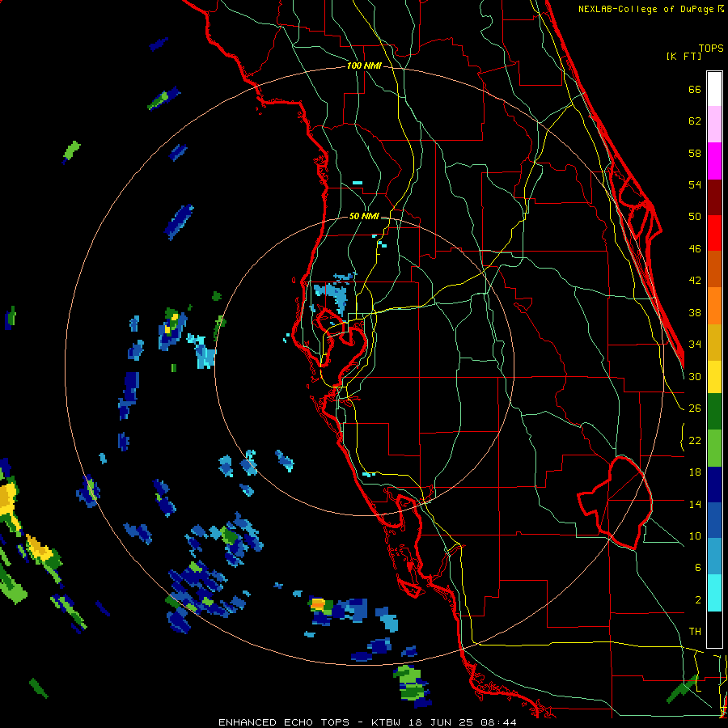Pick the dark green legend swatch

click(714, 412)
